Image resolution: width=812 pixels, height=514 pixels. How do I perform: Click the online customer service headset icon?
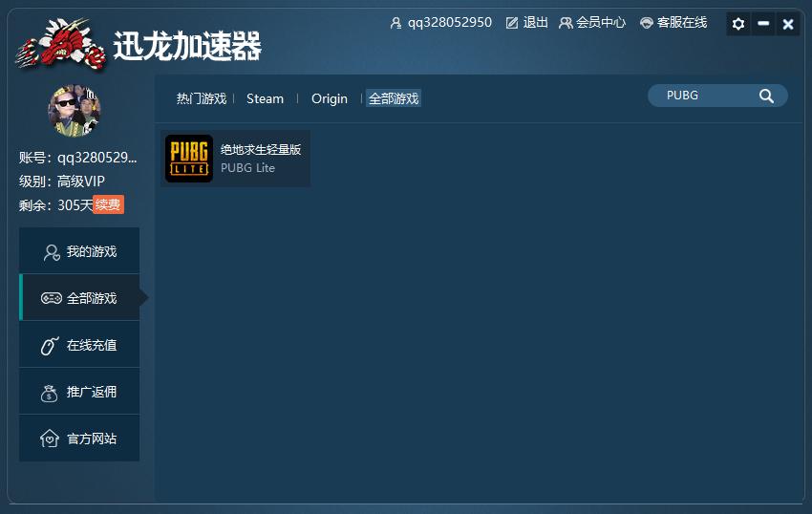pyautogui.click(x=647, y=23)
